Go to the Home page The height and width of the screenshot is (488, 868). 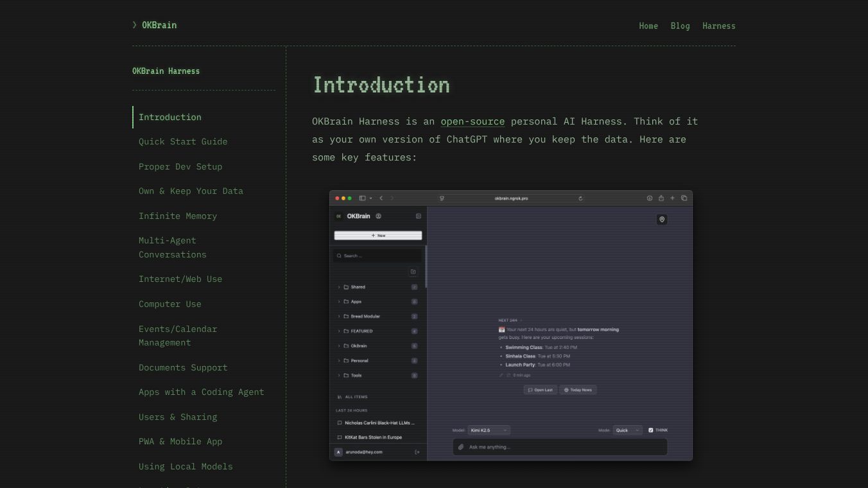(648, 26)
